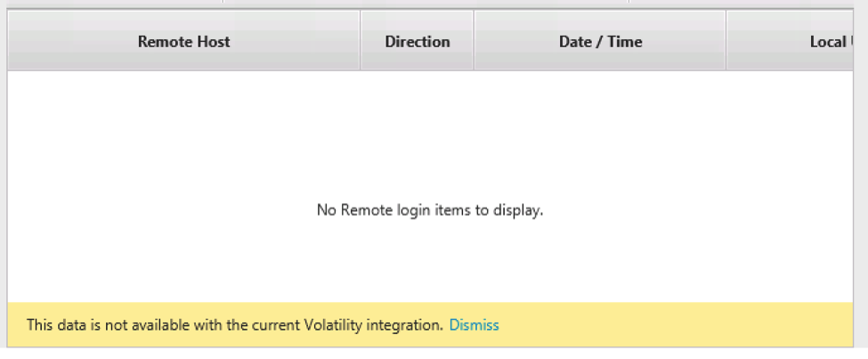Click the word 'Time' in the column header
Image resolution: width=868 pixels, height=359 pixels.
(625, 42)
